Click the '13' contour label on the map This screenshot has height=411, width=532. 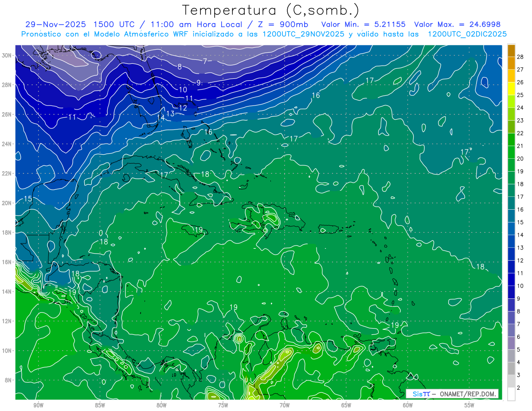(x=170, y=114)
